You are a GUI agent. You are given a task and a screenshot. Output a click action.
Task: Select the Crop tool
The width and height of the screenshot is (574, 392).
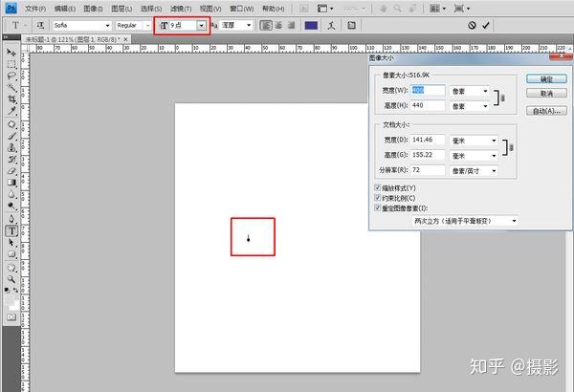[11, 98]
